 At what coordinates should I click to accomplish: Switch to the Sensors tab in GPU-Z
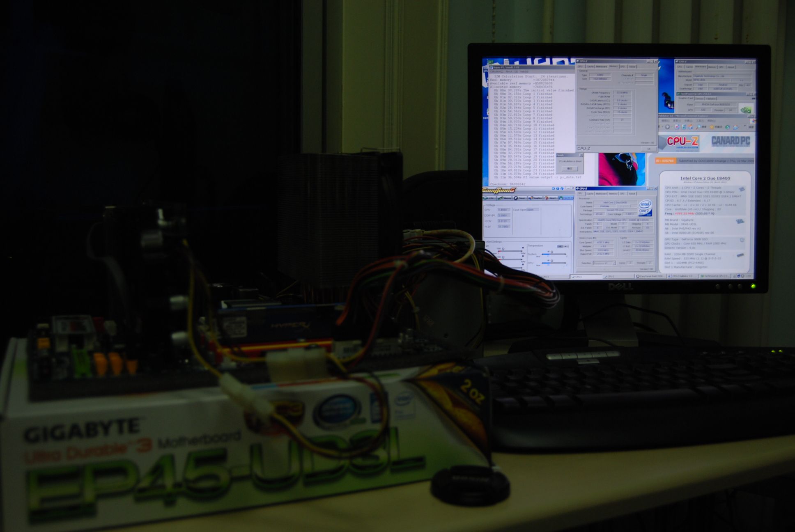(x=699, y=99)
